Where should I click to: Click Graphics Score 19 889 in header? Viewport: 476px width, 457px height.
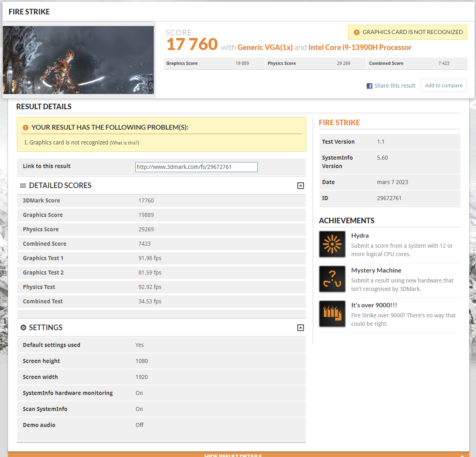[214, 63]
